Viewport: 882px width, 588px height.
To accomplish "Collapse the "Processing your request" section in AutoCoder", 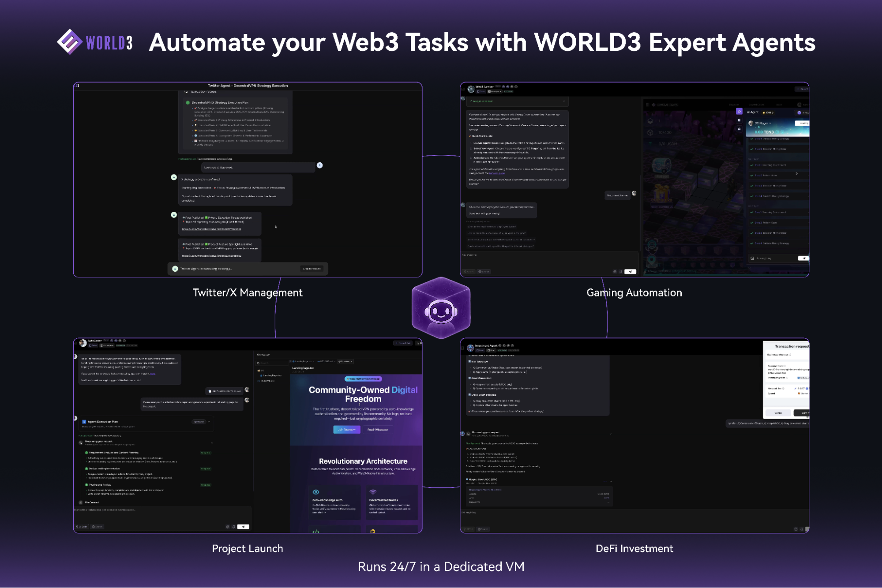I will coord(211,443).
